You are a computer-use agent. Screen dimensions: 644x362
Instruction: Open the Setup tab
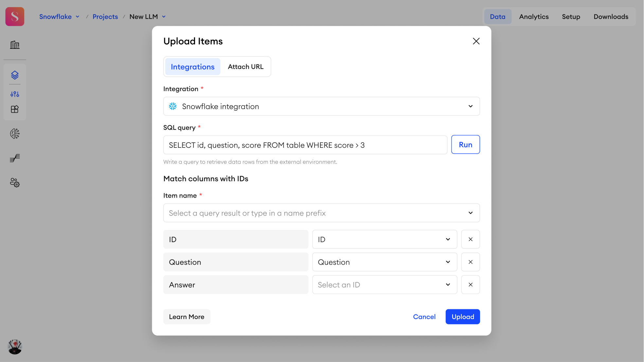571,17
